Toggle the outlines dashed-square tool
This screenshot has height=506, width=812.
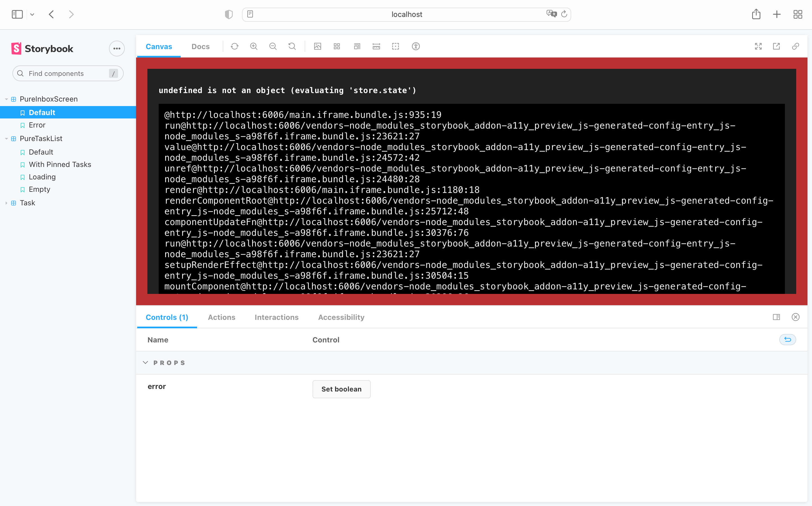pos(395,47)
